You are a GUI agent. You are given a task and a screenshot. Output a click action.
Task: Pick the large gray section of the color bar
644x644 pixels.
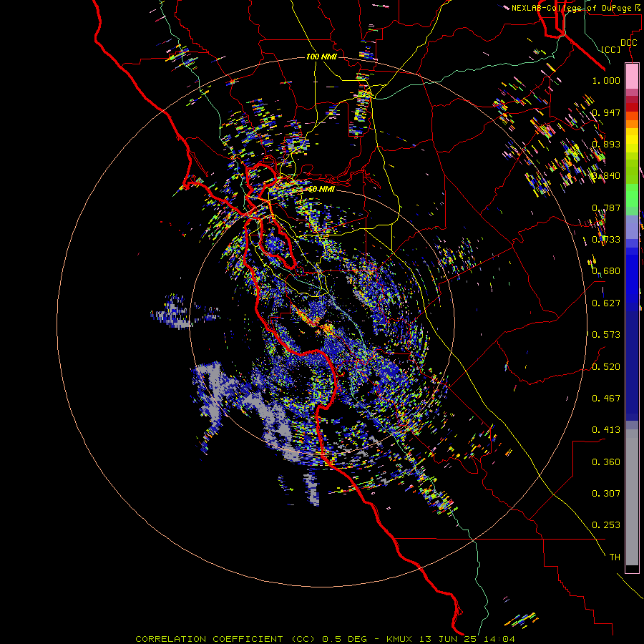pyautogui.click(x=632, y=497)
